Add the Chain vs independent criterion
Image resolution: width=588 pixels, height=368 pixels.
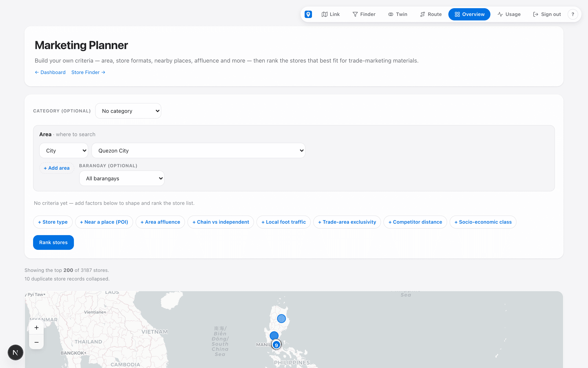[x=221, y=222]
